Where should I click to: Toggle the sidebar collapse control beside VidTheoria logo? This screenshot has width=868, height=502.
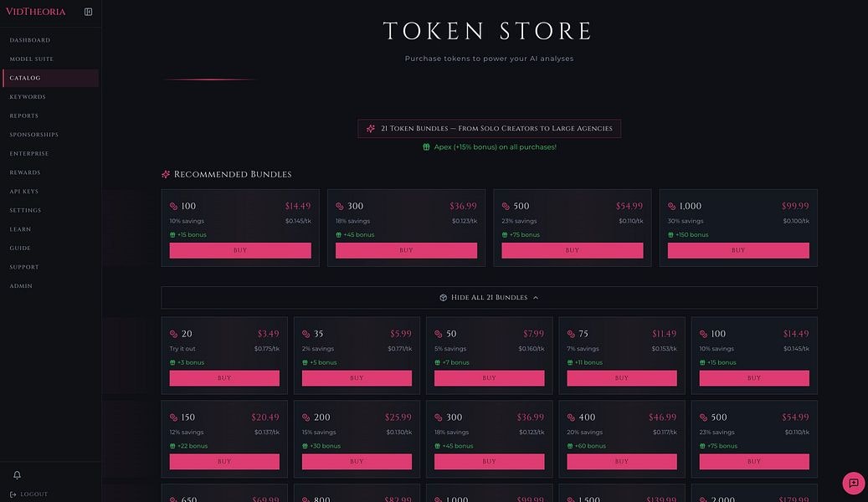coord(88,11)
